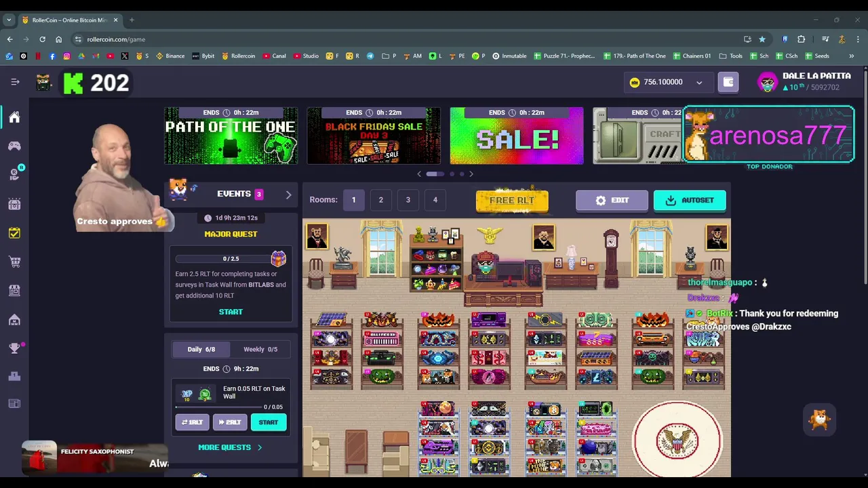Click the bookmark star icon
The image size is (868, 488).
click(x=762, y=39)
